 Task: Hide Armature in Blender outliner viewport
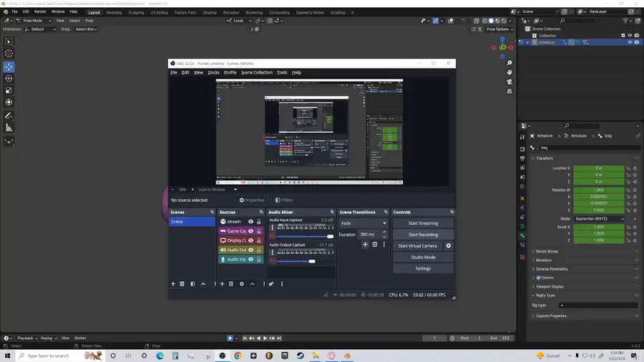630,42
